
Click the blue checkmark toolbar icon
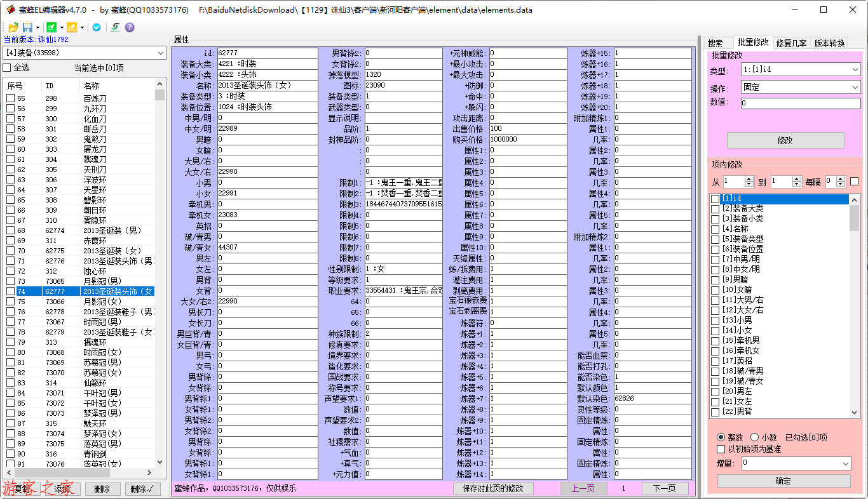pos(97,27)
